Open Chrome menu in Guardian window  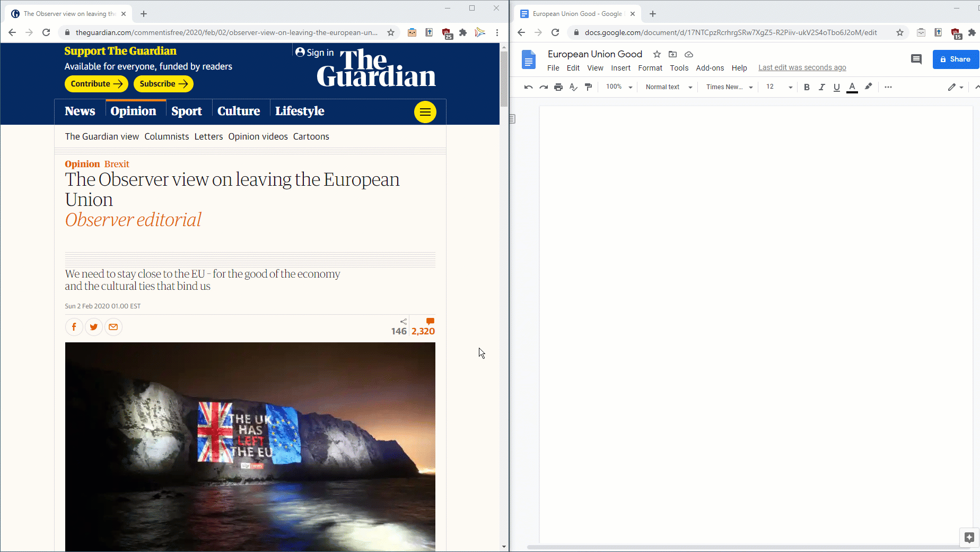497,32
